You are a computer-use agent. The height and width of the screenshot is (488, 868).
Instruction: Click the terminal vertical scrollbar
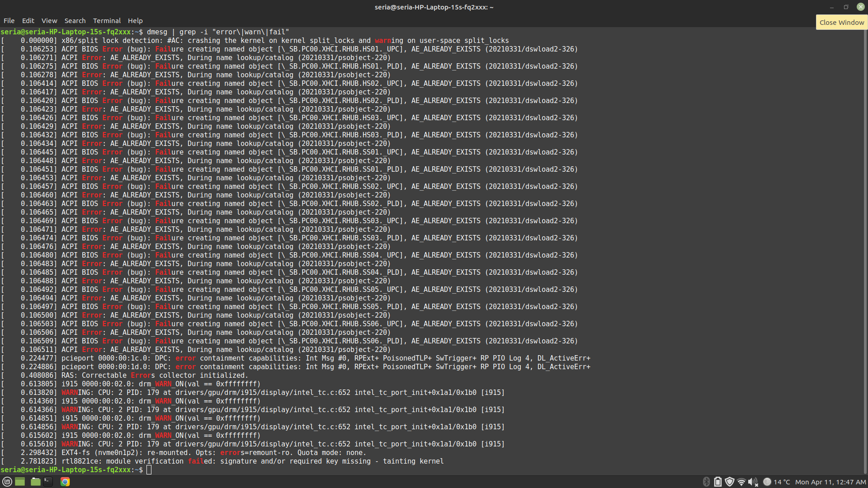point(865,251)
